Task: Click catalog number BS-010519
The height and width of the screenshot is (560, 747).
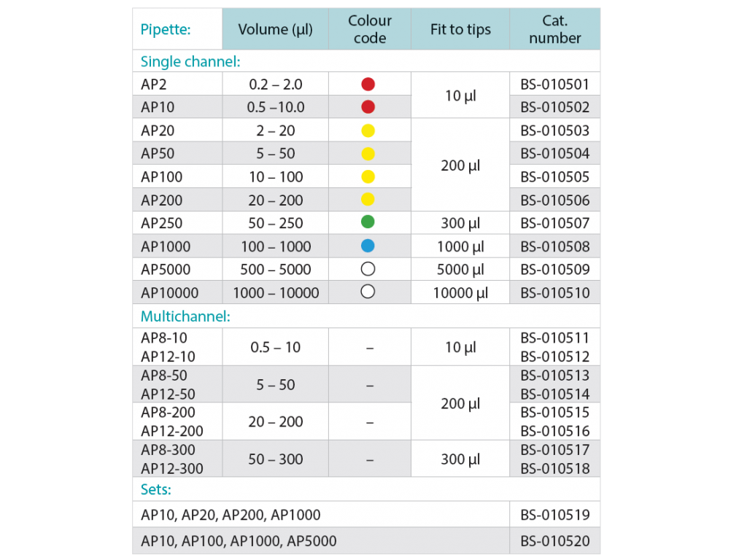Action: pos(554,515)
